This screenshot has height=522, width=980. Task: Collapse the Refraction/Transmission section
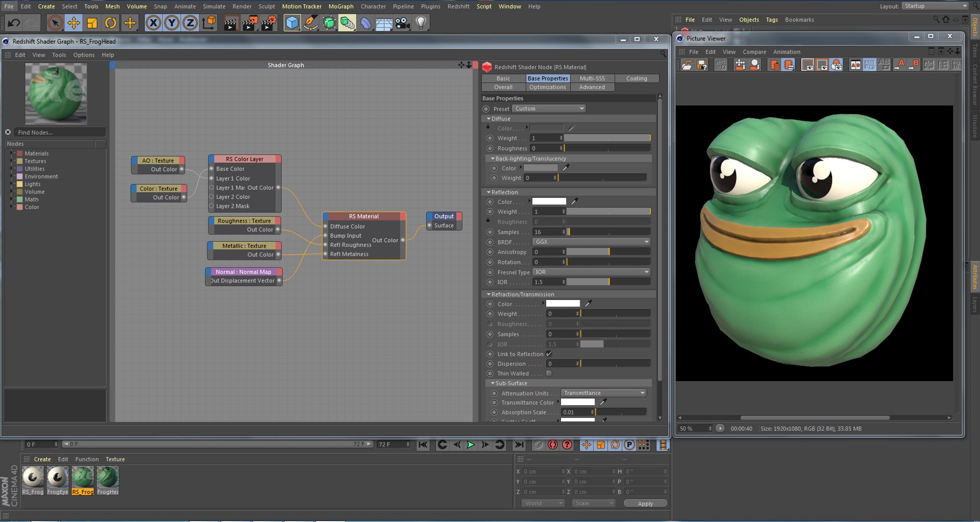tap(488, 294)
